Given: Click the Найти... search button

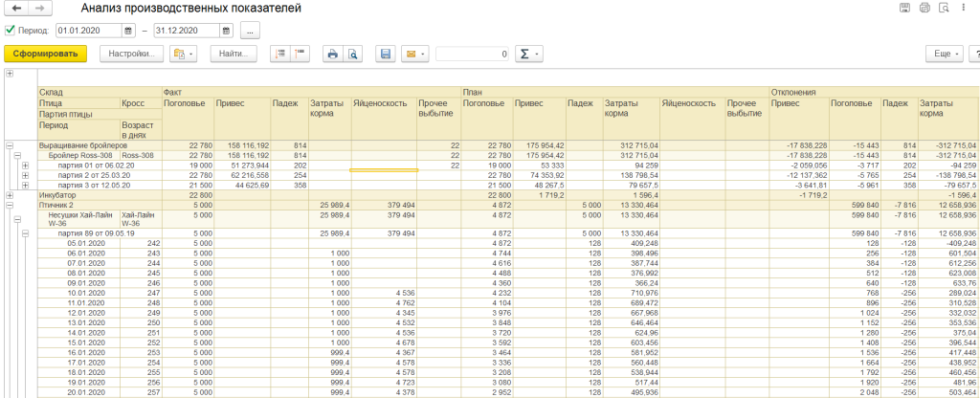Looking at the screenshot, I should 234,54.
